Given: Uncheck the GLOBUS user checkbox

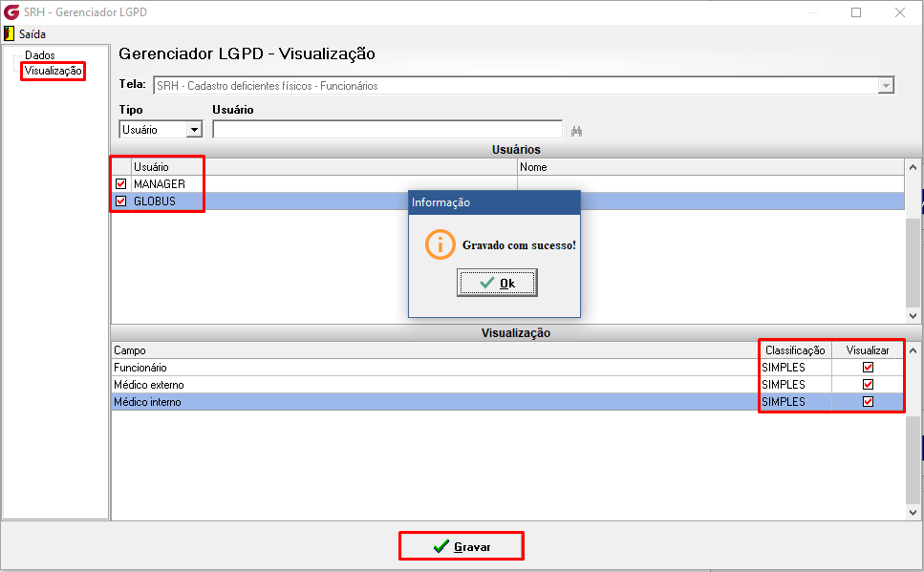Looking at the screenshot, I should coord(120,201).
